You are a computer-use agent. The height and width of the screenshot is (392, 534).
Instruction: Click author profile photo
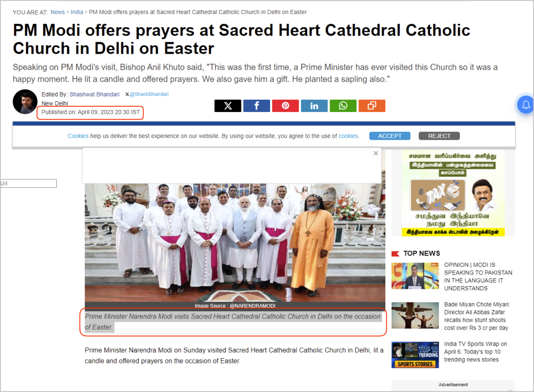click(25, 102)
